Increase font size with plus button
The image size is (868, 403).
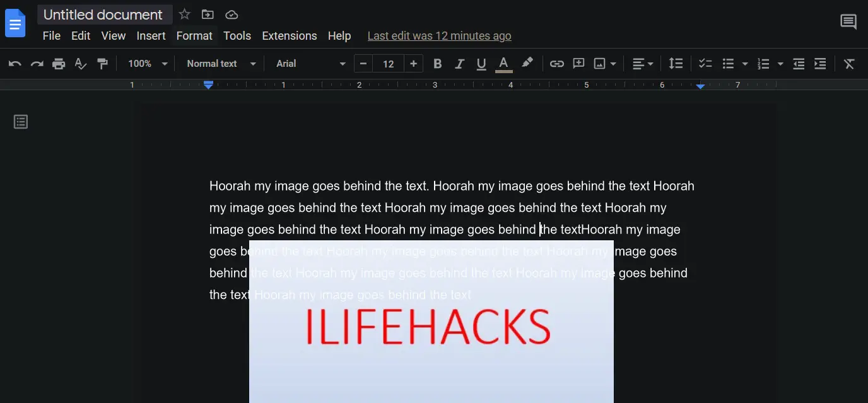(x=413, y=64)
